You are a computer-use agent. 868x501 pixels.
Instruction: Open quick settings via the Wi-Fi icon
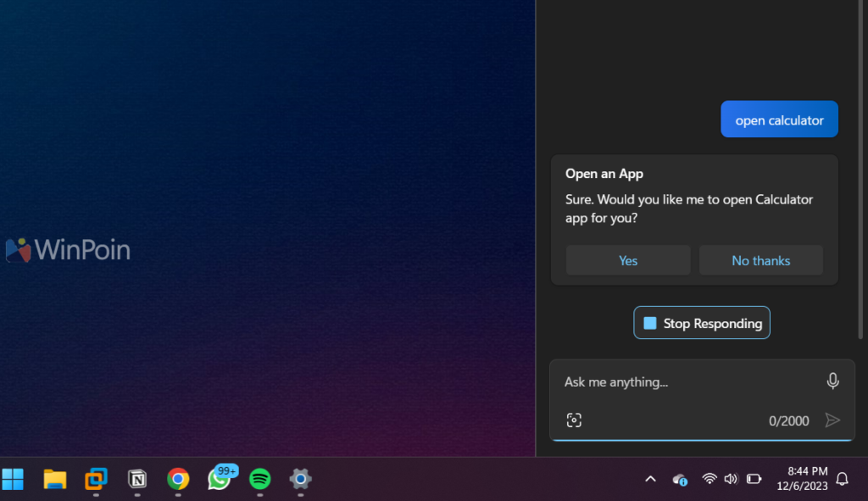[709, 479]
